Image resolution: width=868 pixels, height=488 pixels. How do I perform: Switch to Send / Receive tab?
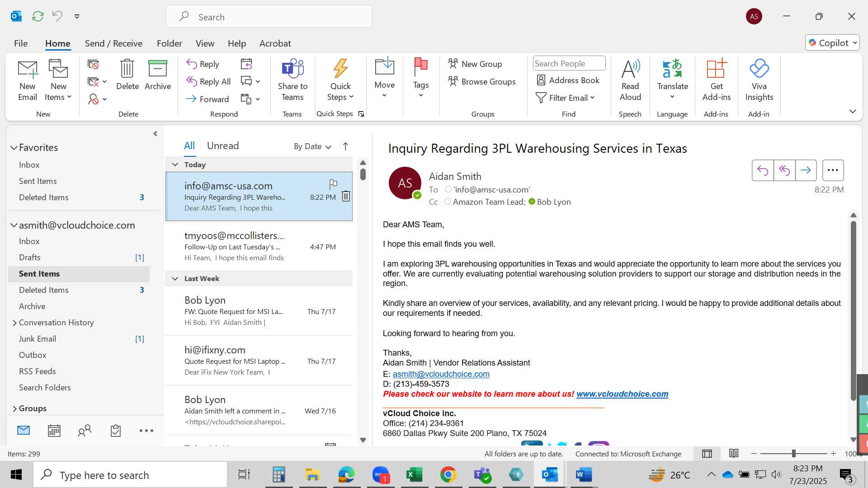(113, 43)
